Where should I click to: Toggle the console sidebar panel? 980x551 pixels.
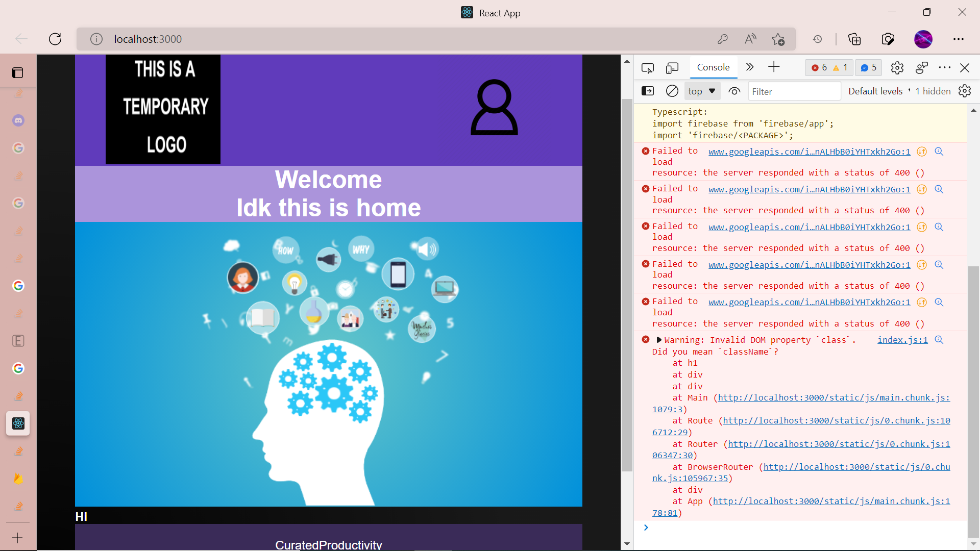tap(648, 91)
